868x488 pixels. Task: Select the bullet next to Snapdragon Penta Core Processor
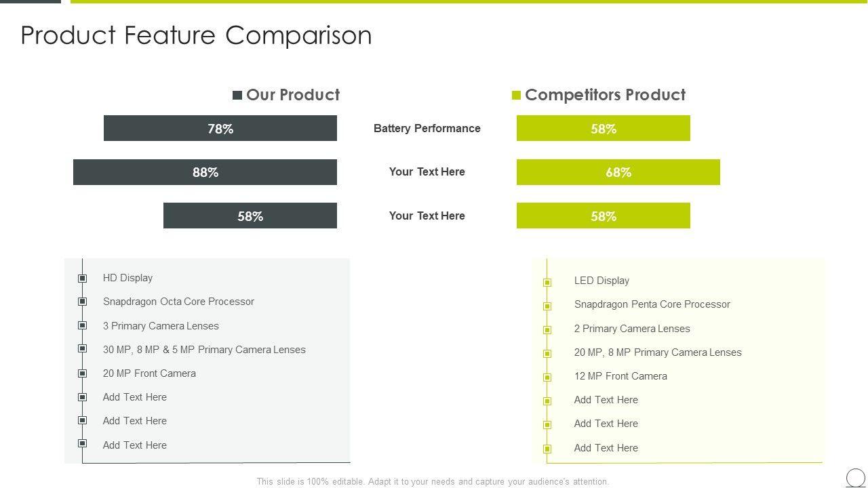[547, 306]
